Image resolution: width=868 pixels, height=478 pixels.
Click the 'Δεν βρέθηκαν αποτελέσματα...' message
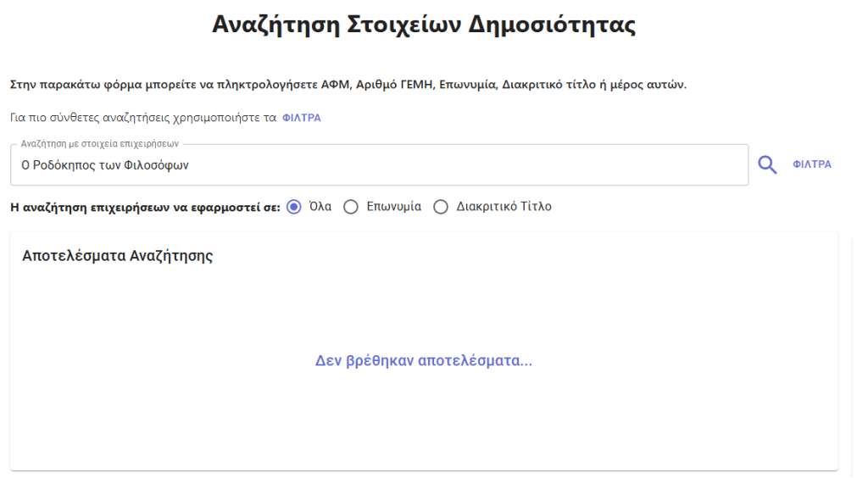(x=424, y=361)
